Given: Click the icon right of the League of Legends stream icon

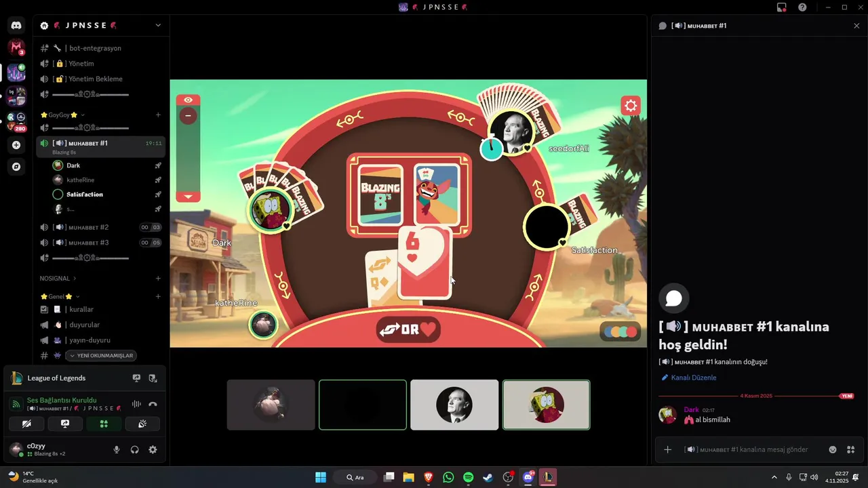Looking at the screenshot, I should [153, 378].
